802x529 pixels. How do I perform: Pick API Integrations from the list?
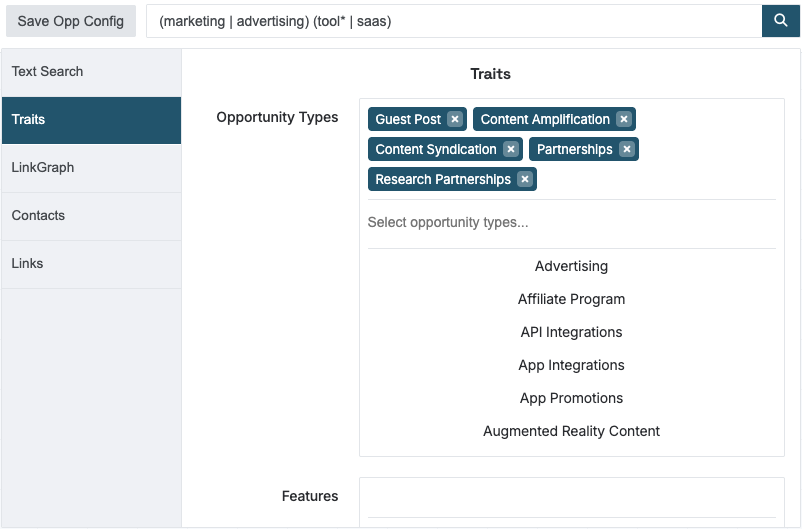click(571, 332)
